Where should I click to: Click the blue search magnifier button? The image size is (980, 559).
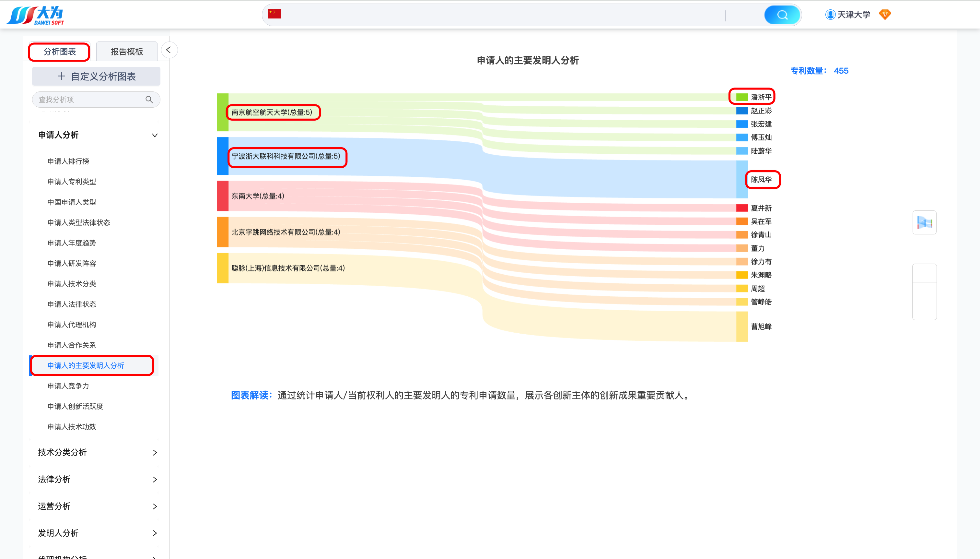coord(782,15)
